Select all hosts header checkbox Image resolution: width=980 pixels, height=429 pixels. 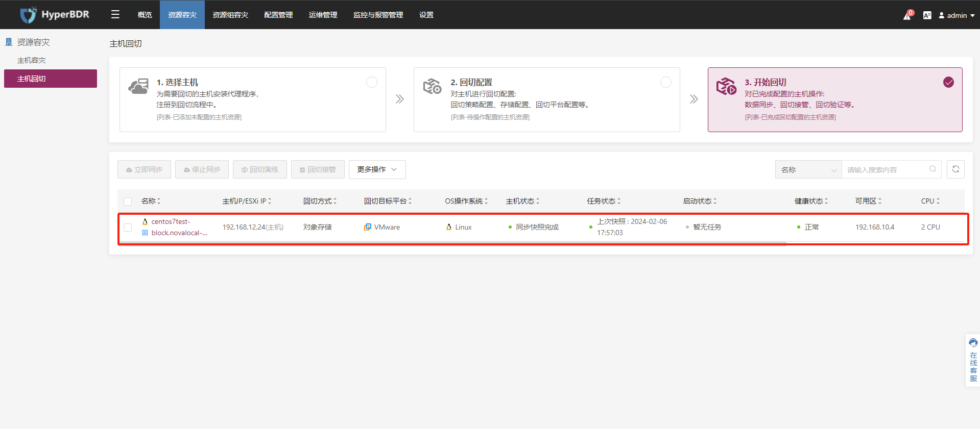[128, 201]
